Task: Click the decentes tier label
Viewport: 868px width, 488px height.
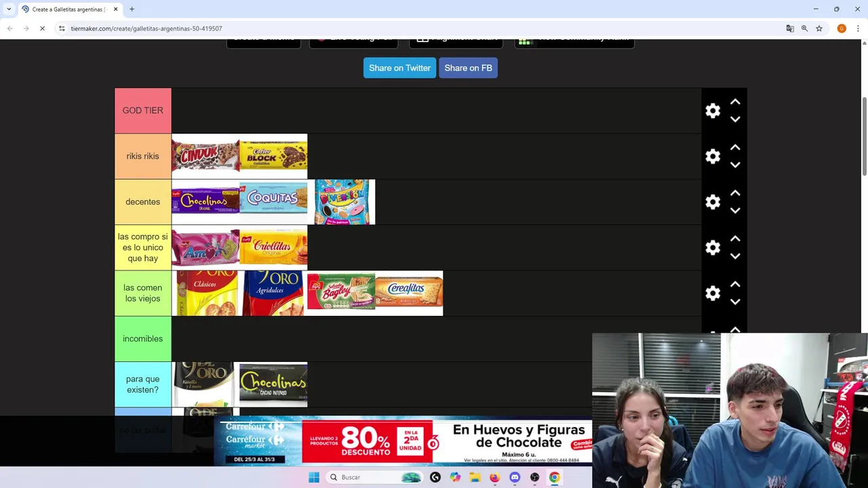Action: pyautogui.click(x=142, y=201)
